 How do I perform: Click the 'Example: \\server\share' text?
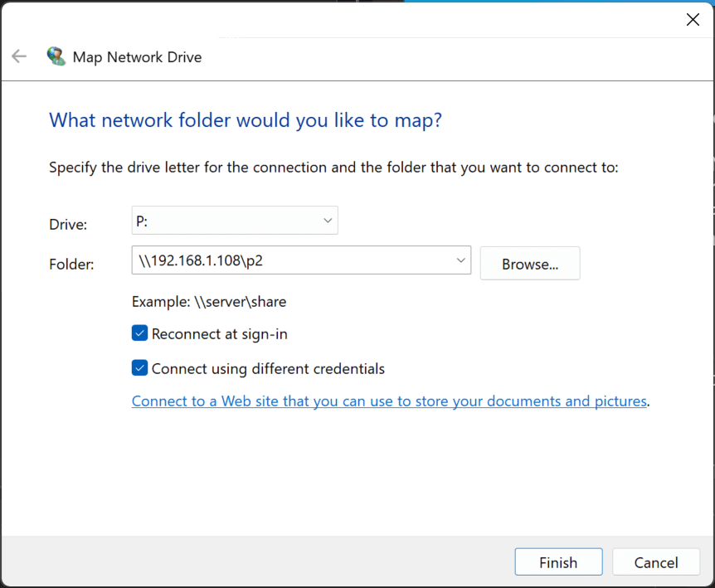click(x=209, y=302)
